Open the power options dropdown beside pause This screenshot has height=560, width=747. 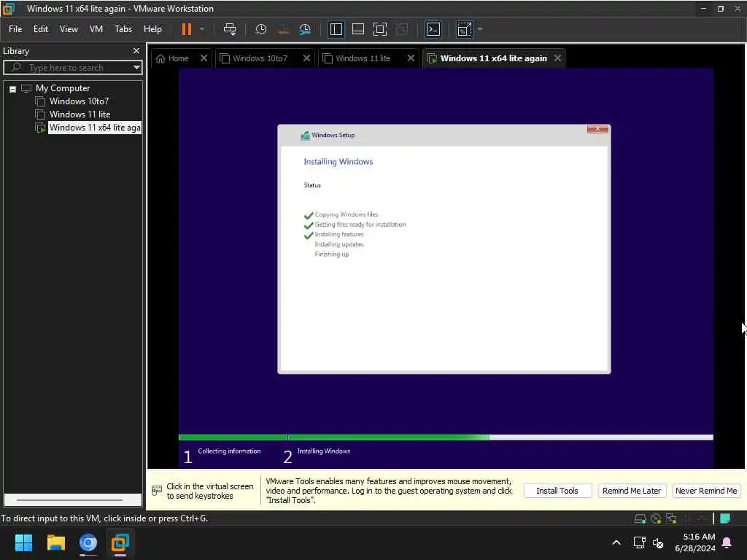(x=202, y=29)
